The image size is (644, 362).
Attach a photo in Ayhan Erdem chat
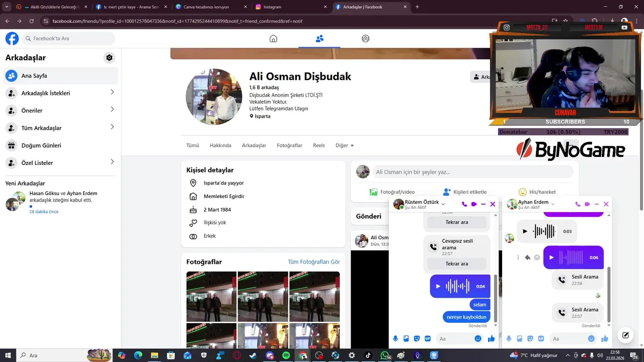(519, 338)
